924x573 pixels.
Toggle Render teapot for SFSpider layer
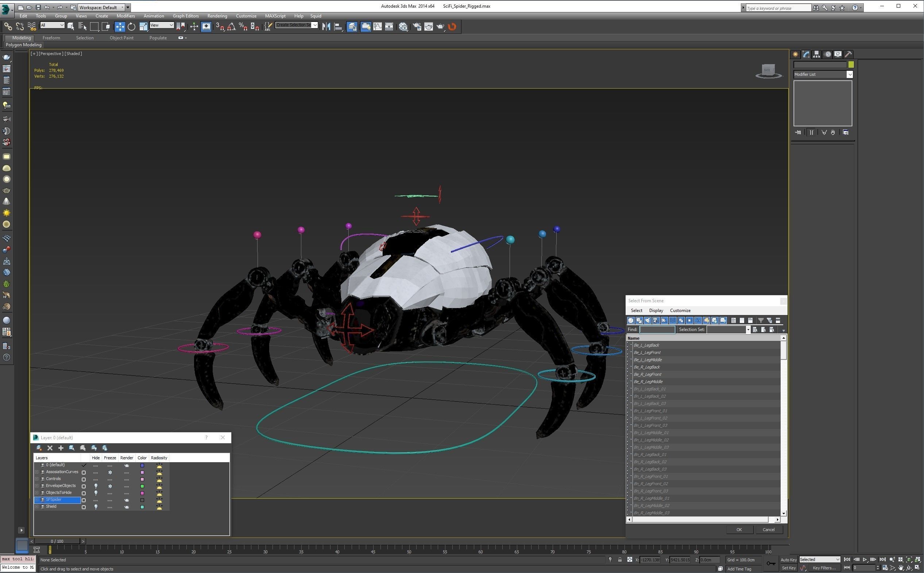pyautogui.click(x=127, y=500)
